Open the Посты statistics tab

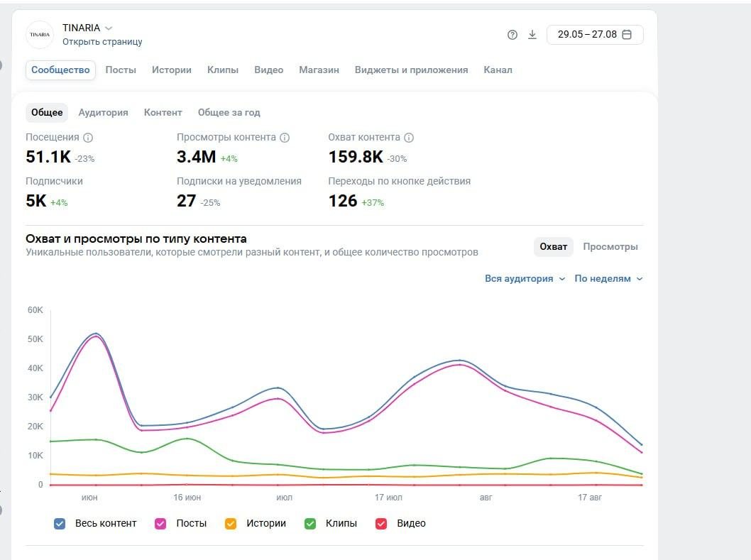121,70
